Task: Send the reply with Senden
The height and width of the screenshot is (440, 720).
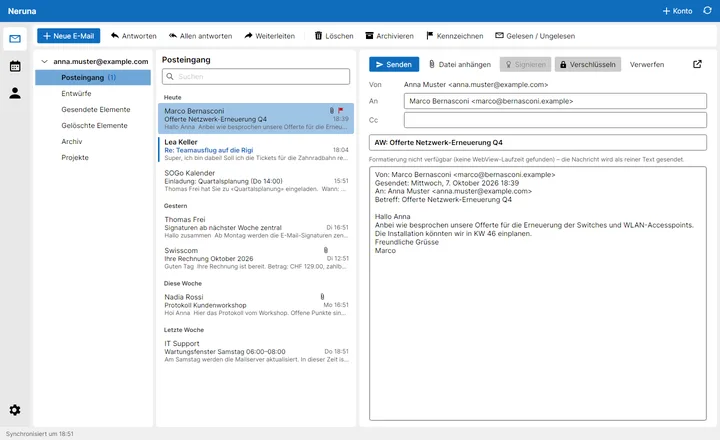Action: (394, 64)
